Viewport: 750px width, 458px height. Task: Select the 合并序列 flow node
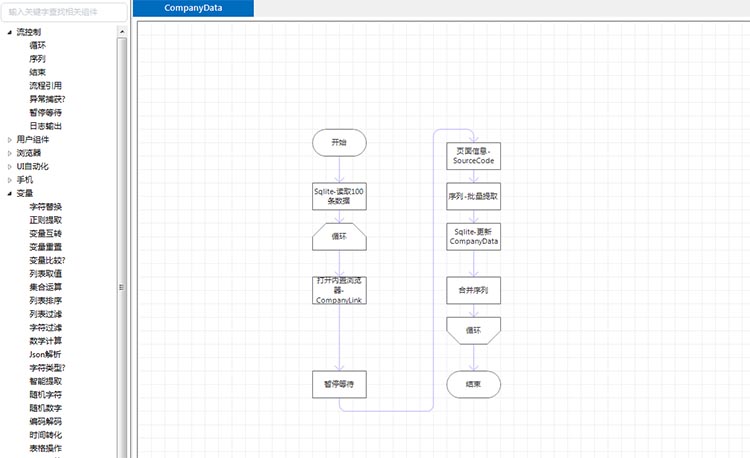pyautogui.click(x=474, y=290)
